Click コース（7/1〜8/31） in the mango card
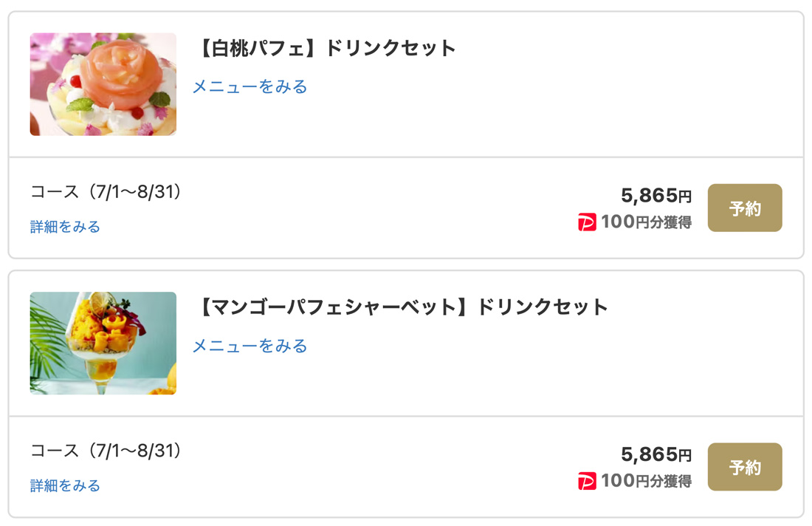The image size is (812, 526). [x=106, y=451]
